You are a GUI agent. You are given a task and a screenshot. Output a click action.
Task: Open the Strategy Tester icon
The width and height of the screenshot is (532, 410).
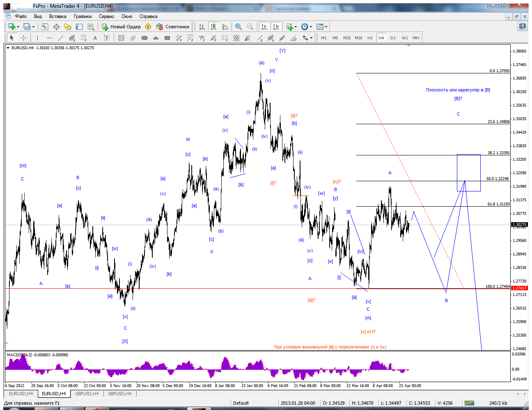[91, 27]
